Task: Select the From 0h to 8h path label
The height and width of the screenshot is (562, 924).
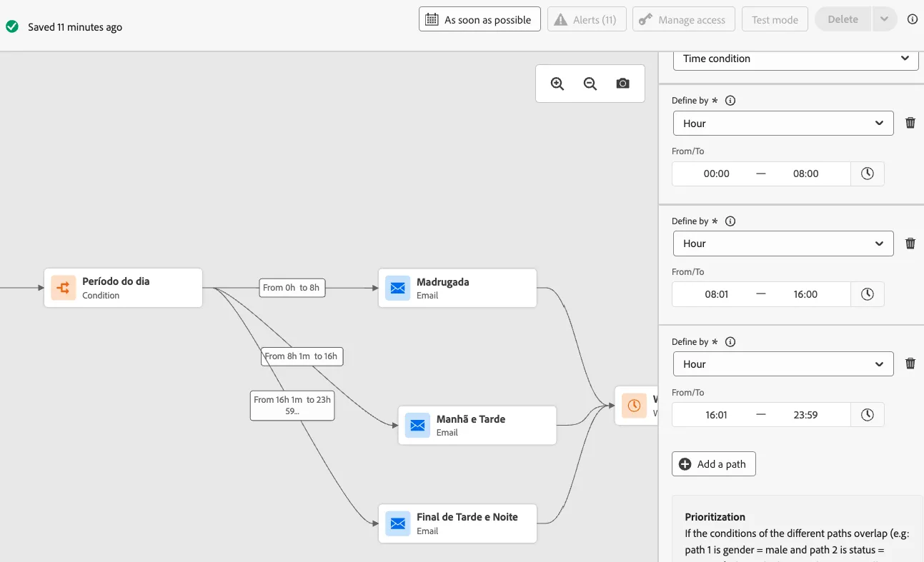Action: click(x=292, y=288)
